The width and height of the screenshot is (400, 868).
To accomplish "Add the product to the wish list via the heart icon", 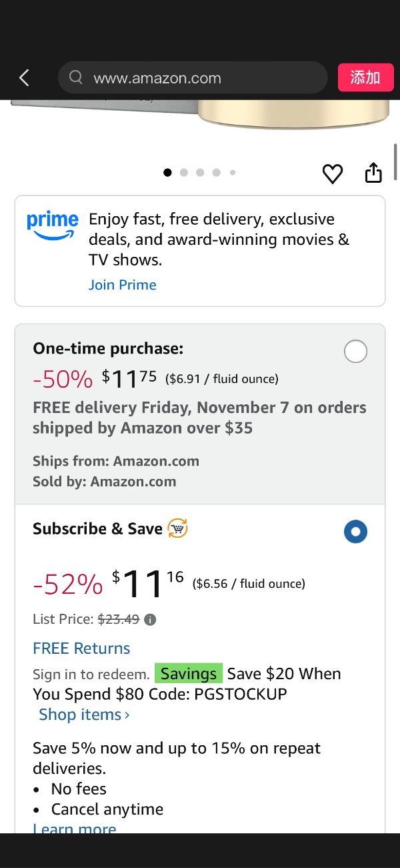I will tap(332, 174).
